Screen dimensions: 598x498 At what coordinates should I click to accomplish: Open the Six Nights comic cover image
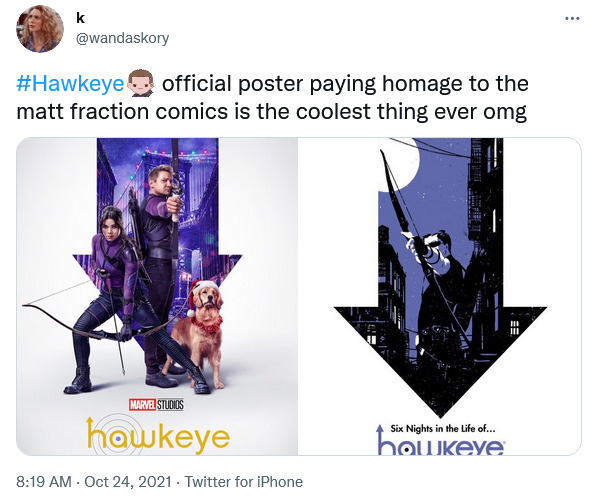click(x=439, y=296)
